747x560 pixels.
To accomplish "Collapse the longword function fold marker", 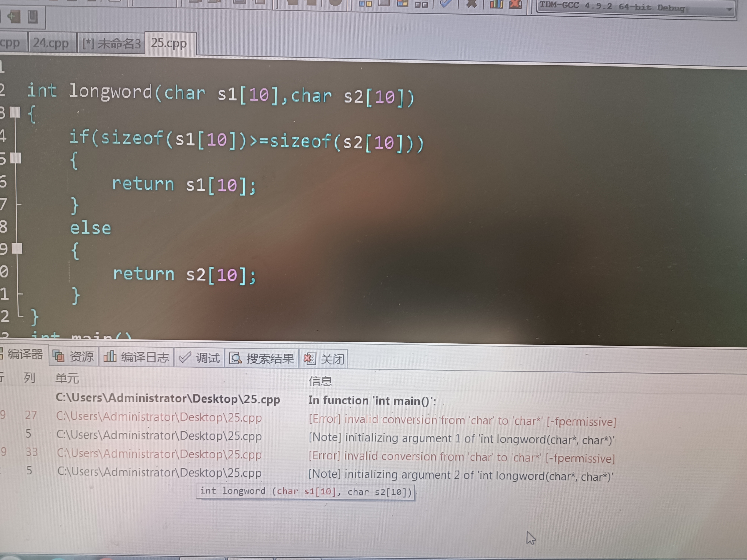I will [x=15, y=112].
